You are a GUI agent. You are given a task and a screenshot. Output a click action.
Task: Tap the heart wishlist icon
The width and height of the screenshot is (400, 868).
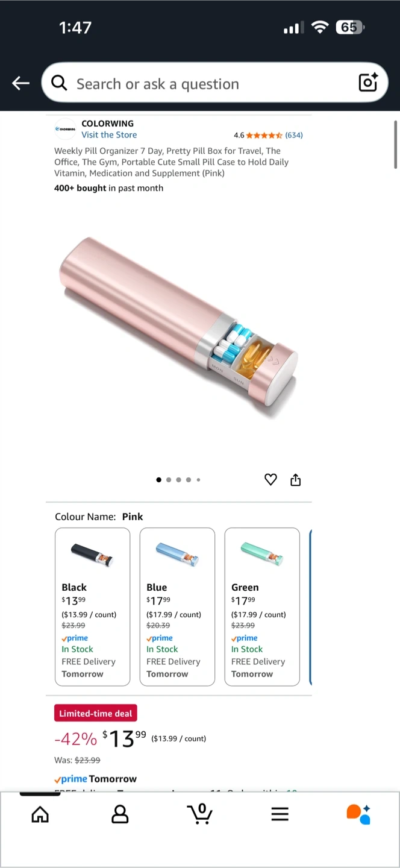point(270,480)
